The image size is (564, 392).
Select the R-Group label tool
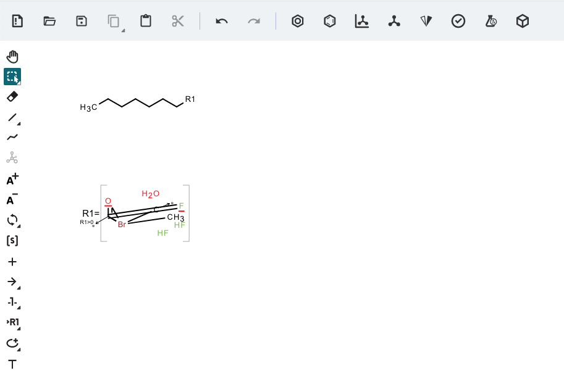pos(12,322)
